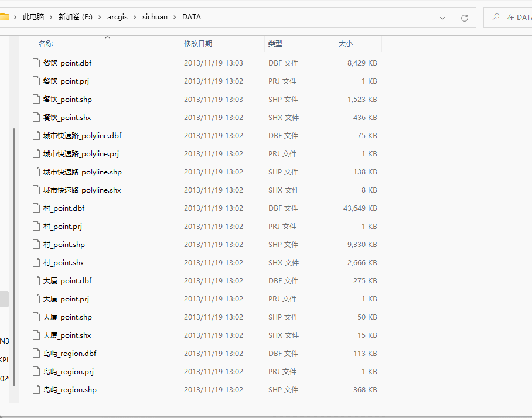Select file icon of 城市快速路_polyline.shx

tap(36, 190)
